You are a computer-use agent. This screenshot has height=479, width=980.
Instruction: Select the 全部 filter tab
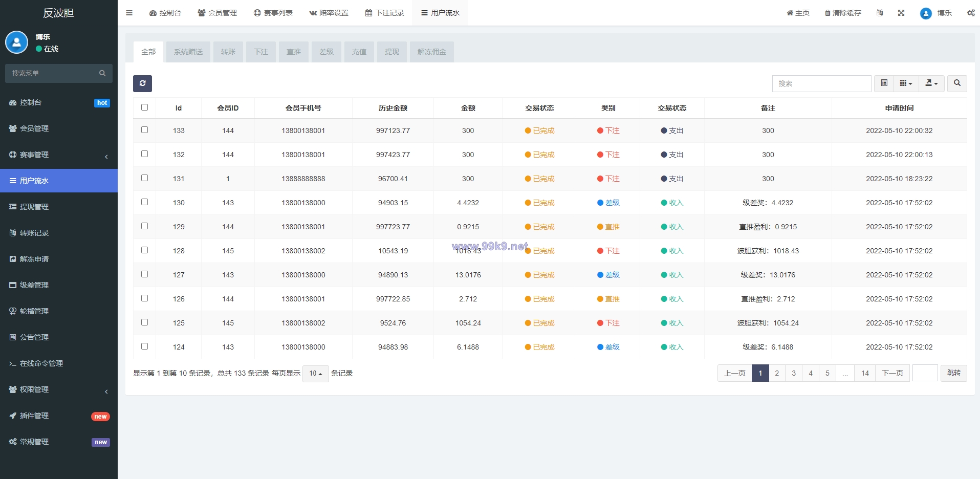click(148, 52)
